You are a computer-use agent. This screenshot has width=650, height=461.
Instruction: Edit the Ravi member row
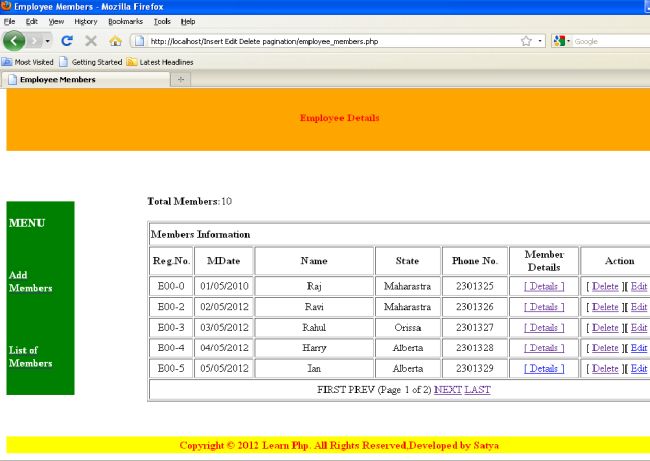click(x=639, y=307)
